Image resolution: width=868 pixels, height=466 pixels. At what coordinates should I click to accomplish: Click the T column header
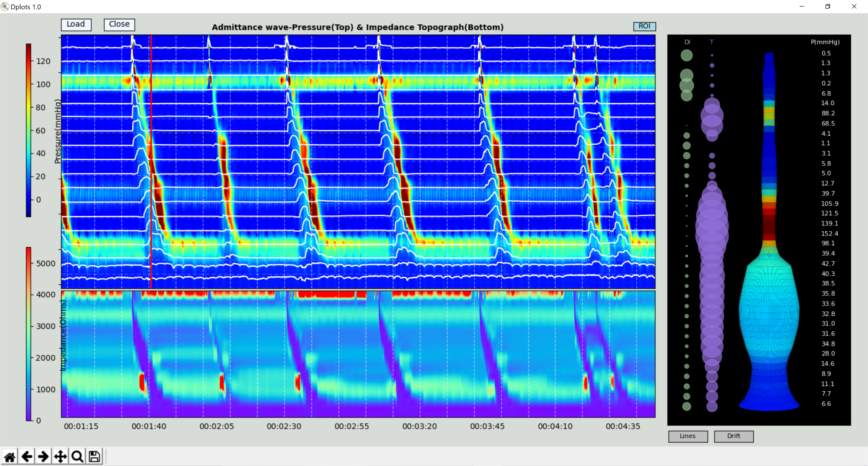coord(711,42)
